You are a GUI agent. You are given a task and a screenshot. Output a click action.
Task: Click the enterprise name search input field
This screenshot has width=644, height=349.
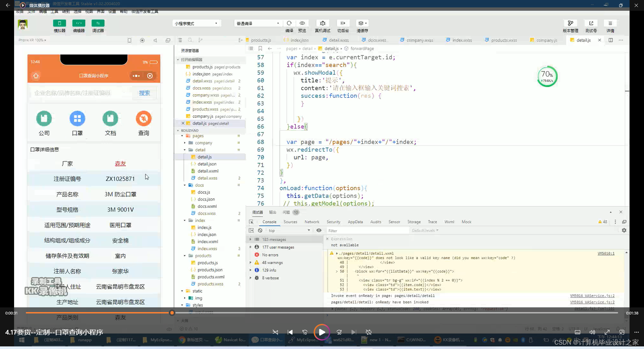pos(80,93)
